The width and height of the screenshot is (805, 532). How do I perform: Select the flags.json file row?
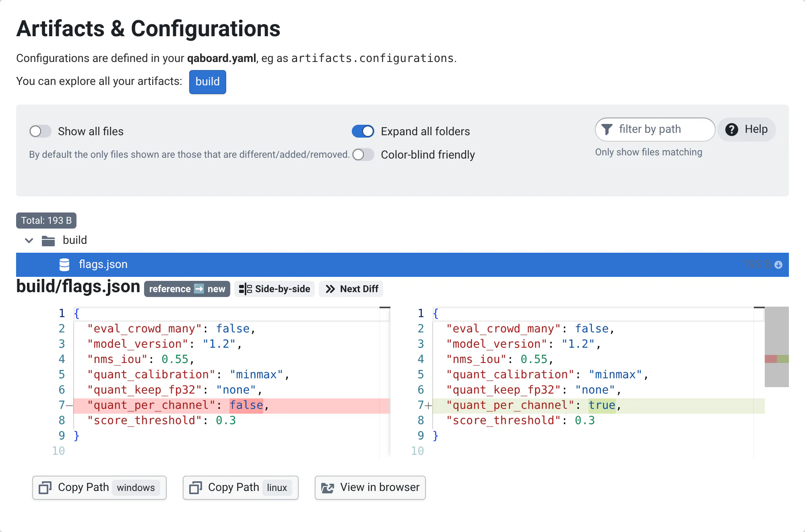402,264
